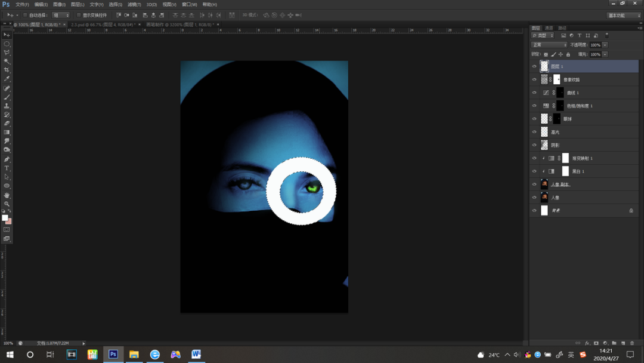Switch to the 通道 panel tab
The image size is (644, 363).
tap(549, 28)
